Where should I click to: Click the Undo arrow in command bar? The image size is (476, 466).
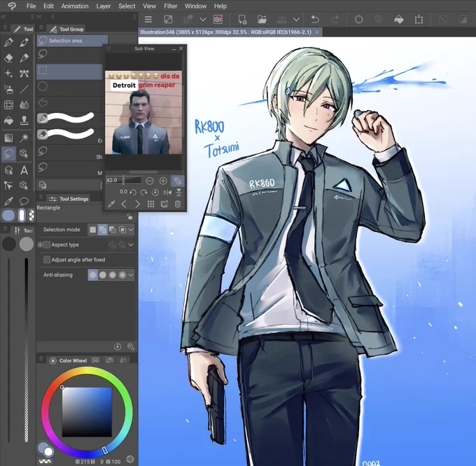315,20
